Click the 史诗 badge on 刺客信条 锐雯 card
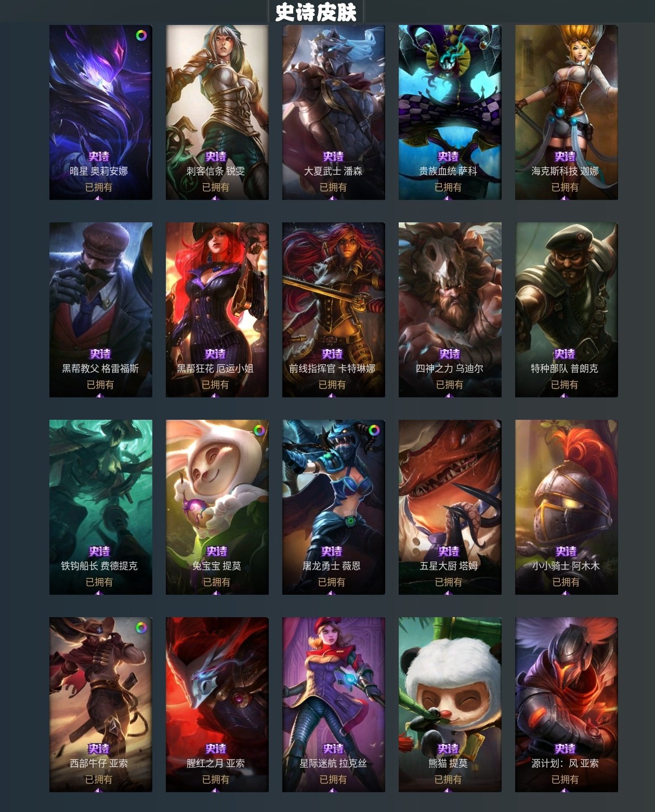 [x=216, y=156]
